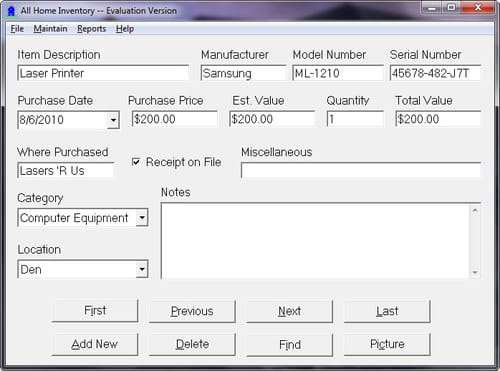Click the Where Purchased field Lasers 'R Us
The image size is (500, 371).
tap(66, 170)
